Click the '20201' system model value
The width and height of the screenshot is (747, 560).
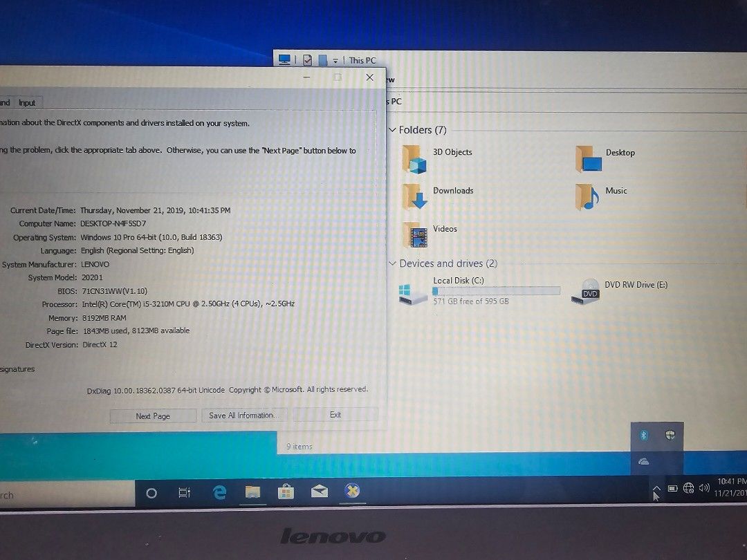point(92,277)
